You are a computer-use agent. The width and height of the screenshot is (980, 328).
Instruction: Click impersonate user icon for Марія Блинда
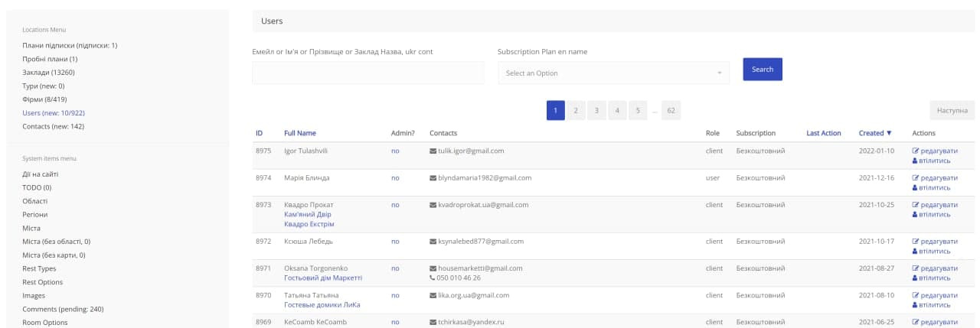point(916,188)
